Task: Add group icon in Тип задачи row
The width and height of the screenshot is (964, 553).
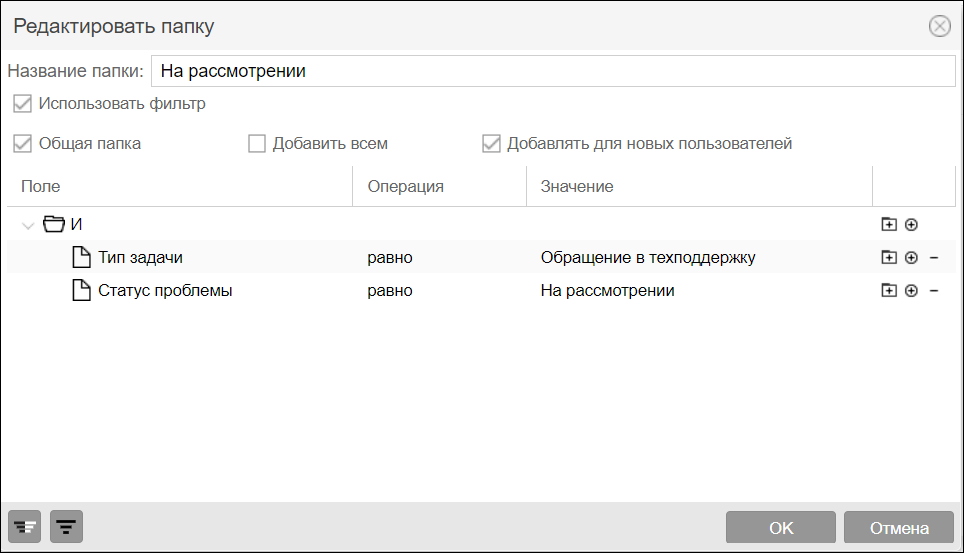Action: pos(889,257)
